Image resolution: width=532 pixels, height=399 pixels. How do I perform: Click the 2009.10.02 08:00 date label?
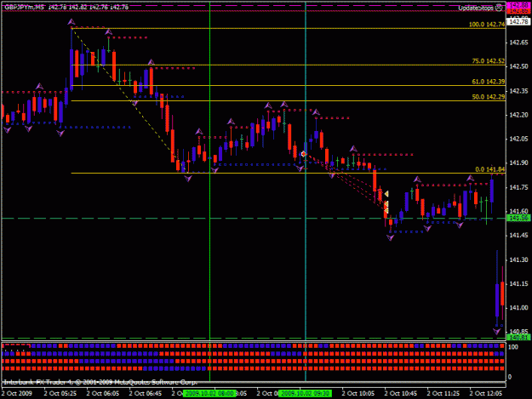(x=209, y=393)
